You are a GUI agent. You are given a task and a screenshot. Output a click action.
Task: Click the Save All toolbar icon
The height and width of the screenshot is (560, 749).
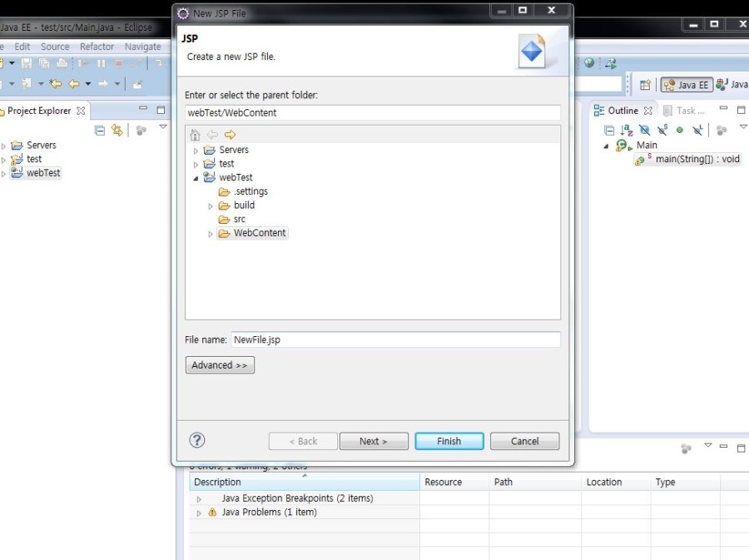point(44,63)
